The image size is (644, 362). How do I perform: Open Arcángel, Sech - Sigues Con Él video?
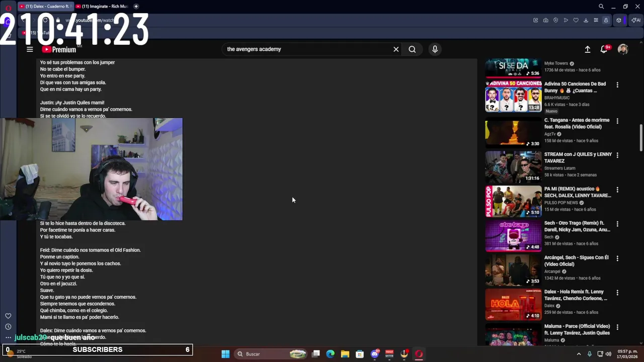(577, 261)
